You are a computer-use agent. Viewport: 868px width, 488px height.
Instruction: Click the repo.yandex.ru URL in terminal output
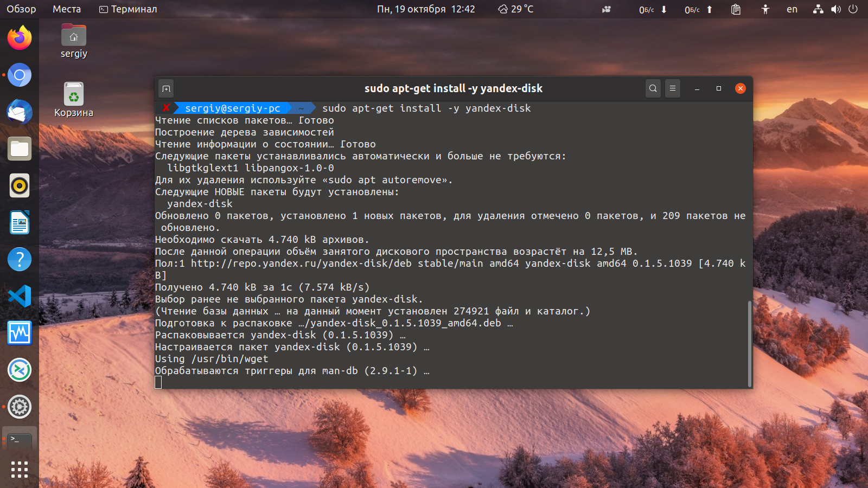[x=301, y=264]
